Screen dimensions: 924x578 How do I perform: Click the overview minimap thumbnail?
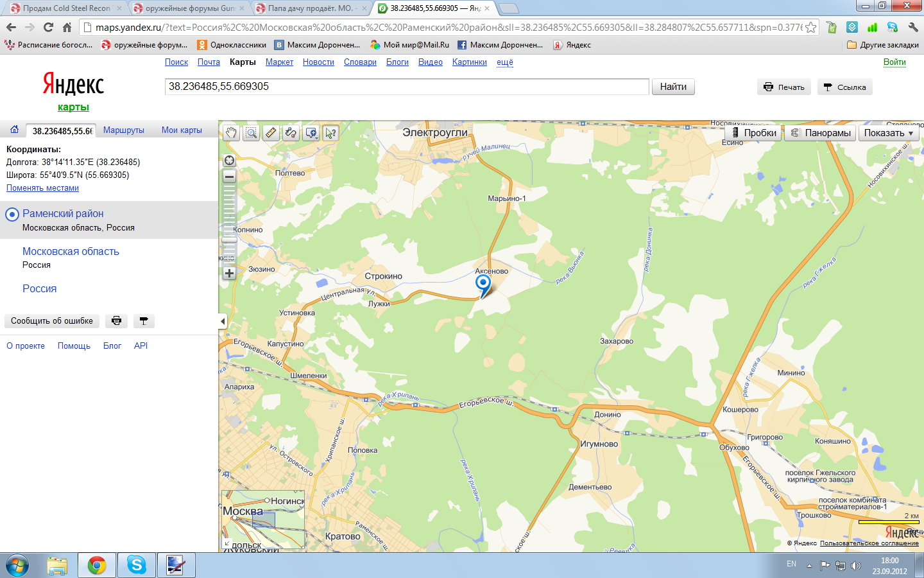click(x=263, y=520)
